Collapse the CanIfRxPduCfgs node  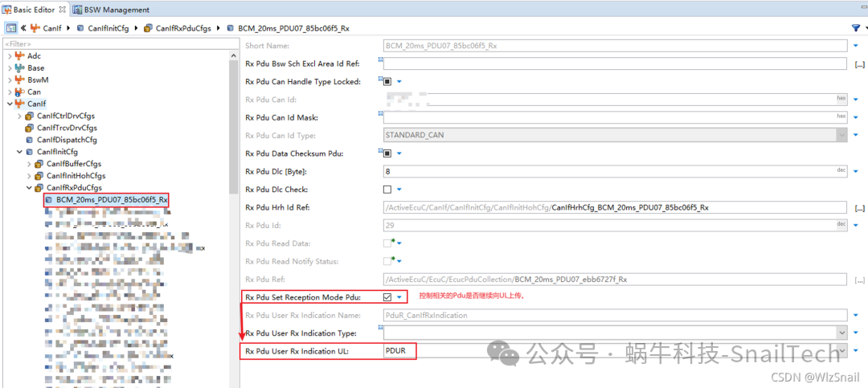tap(30, 188)
